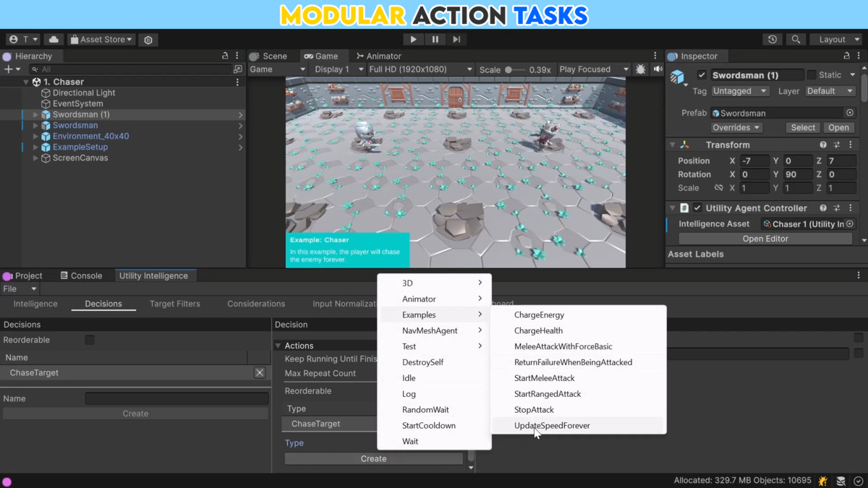Screen dimensions: 868x488
Task: Open the Static flags dropdown arrow
Action: tap(852, 75)
